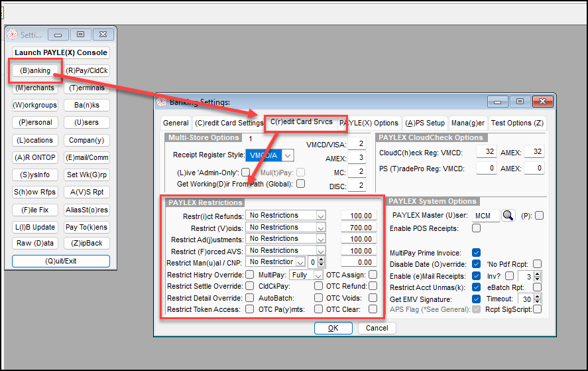Click the Inv? count spinner
This screenshot has height=371, width=588.
(537, 276)
